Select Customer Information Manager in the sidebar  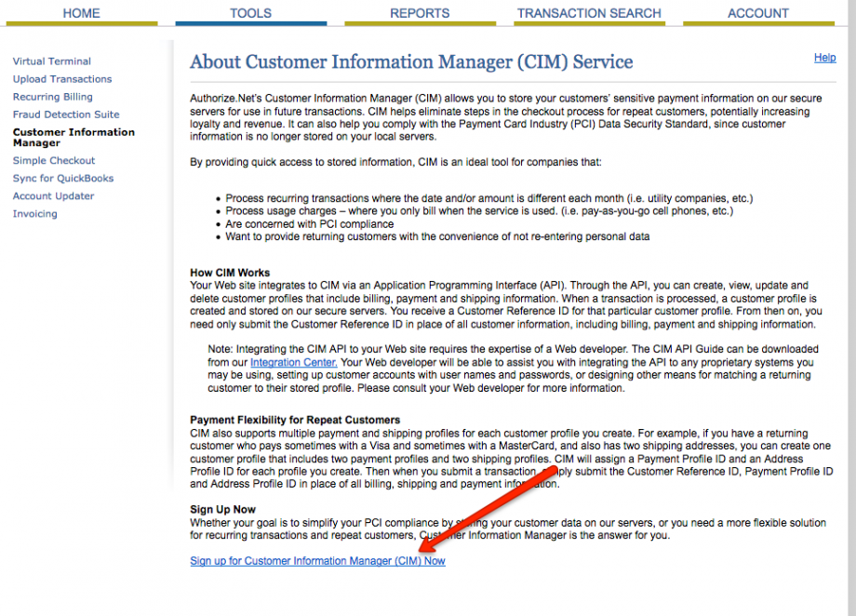coord(74,138)
